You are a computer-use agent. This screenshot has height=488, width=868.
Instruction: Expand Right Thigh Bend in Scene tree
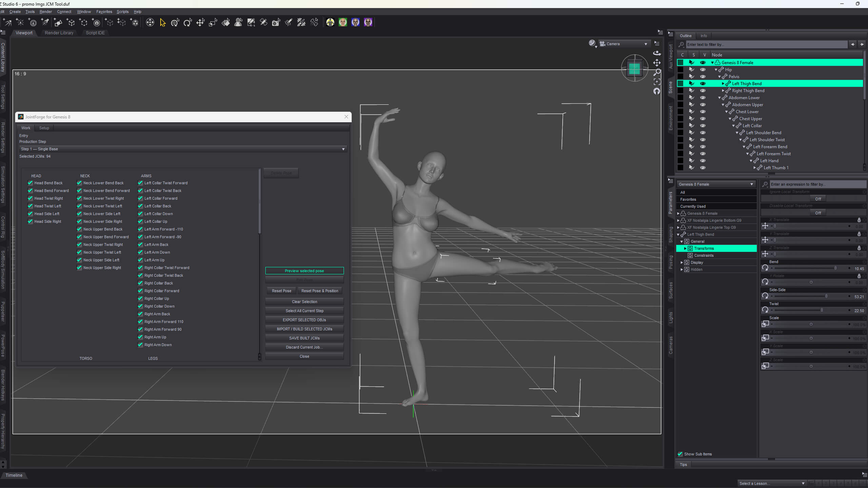tap(723, 91)
